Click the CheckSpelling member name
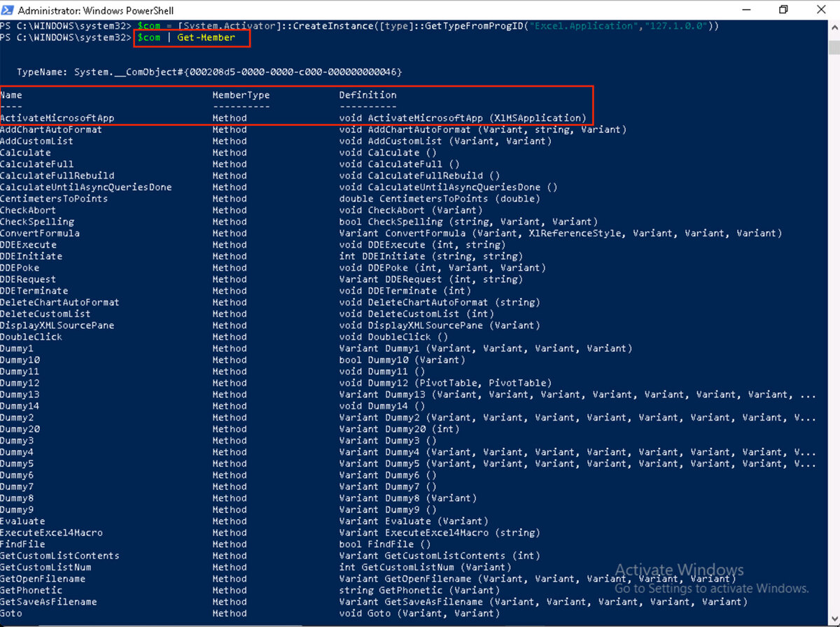 click(36, 222)
